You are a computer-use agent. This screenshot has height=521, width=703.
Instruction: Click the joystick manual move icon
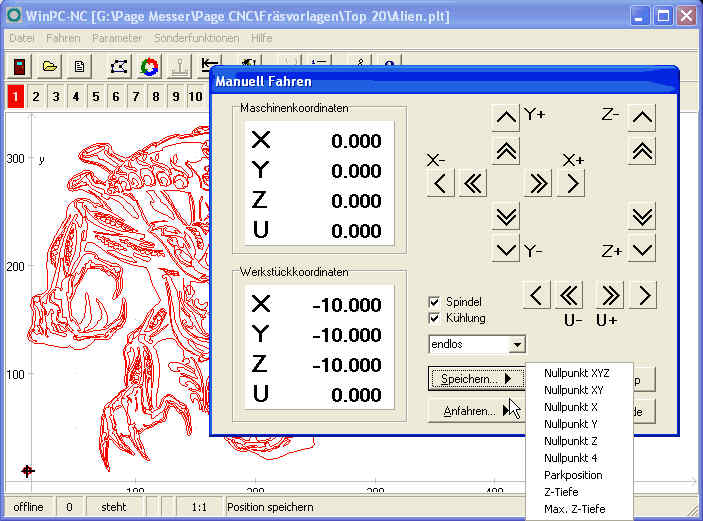point(180,67)
